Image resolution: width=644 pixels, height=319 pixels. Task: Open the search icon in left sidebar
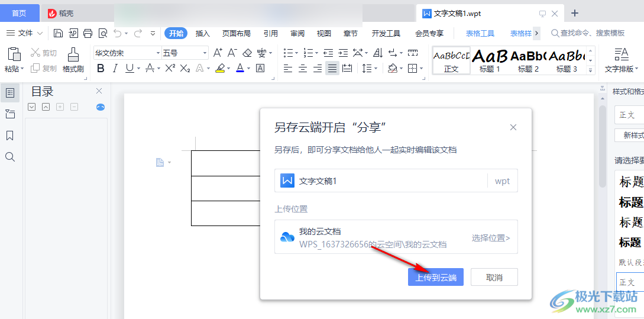10,157
